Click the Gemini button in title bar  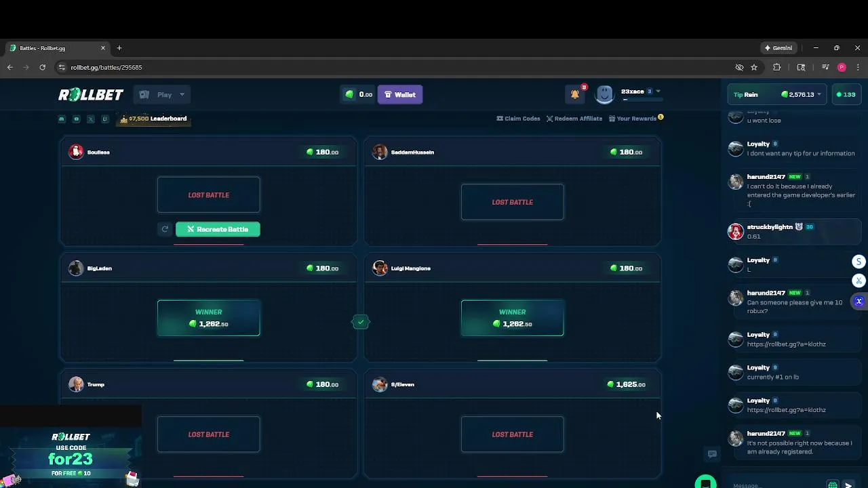click(778, 48)
